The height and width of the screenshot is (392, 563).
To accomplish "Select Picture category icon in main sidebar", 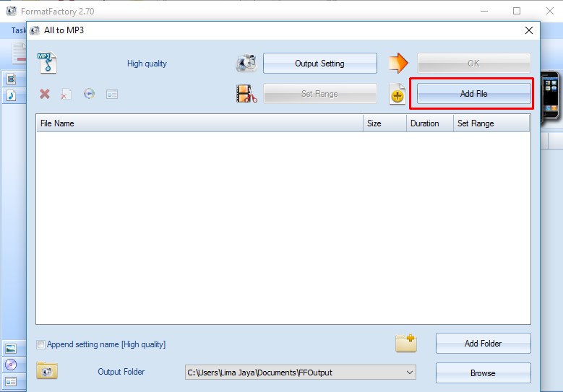I will (x=11, y=348).
